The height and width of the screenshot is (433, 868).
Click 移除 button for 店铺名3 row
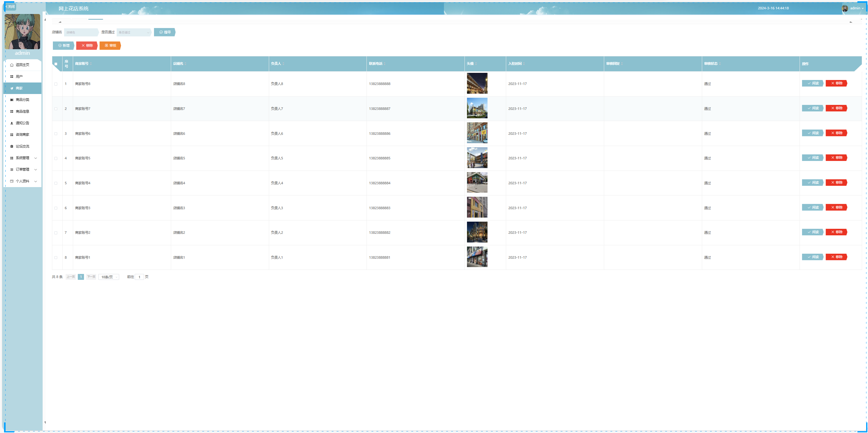click(836, 207)
